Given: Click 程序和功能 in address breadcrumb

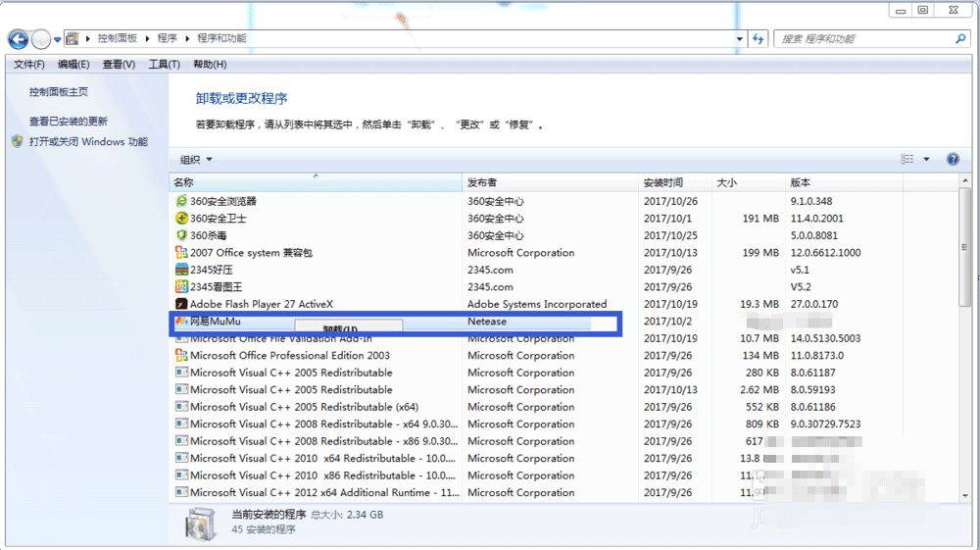Looking at the screenshot, I should click(221, 39).
